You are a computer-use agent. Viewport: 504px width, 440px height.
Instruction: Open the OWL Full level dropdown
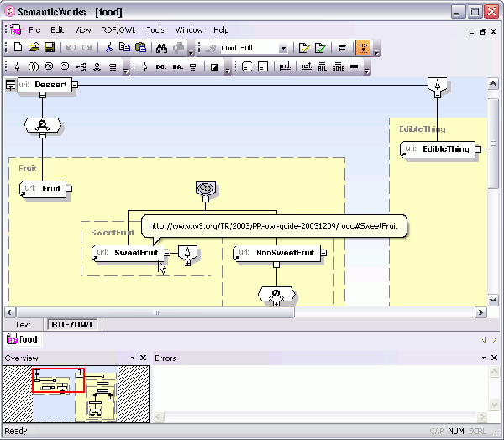(283, 49)
